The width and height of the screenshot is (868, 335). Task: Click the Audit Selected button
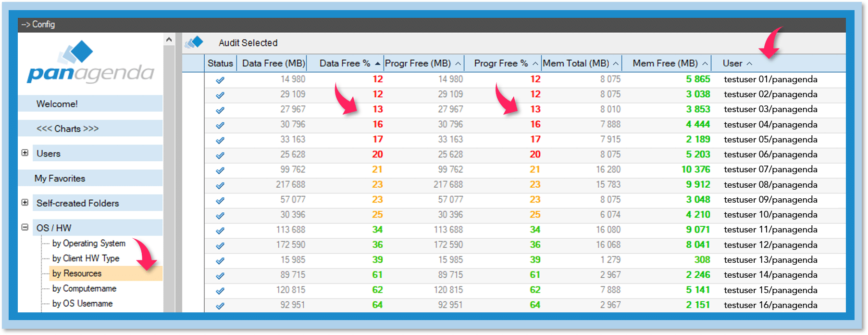pos(248,43)
